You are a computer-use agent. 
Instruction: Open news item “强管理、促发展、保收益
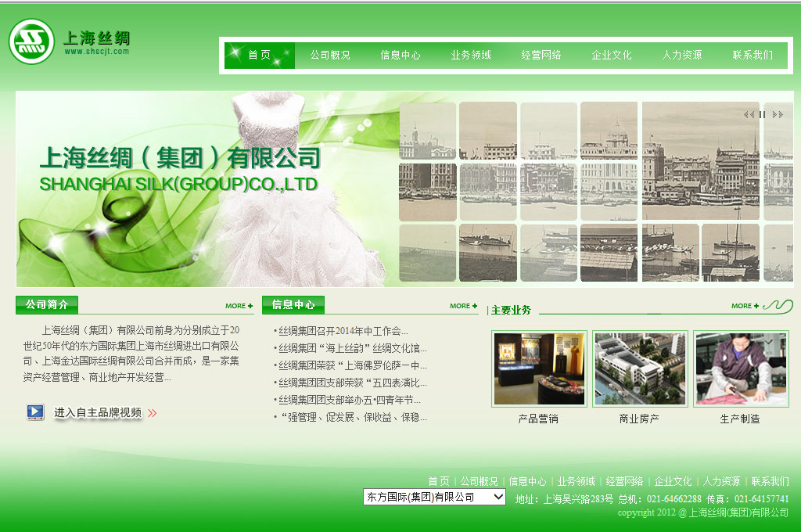coord(354,418)
